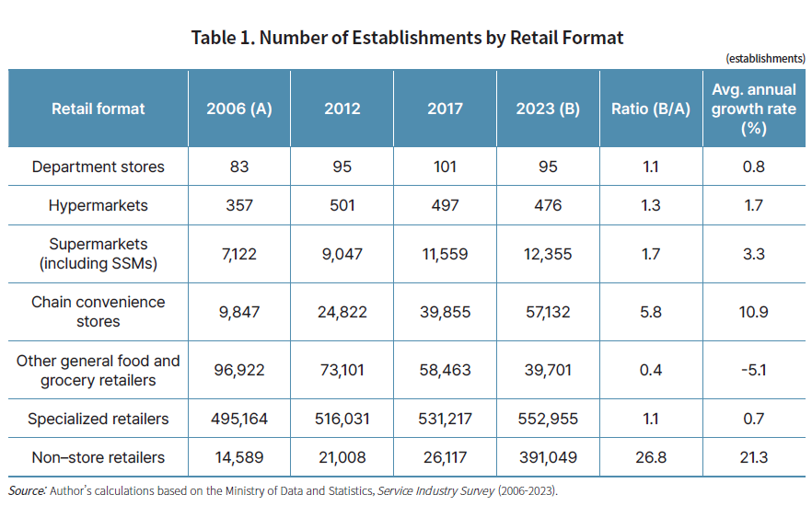Image resolution: width=812 pixels, height=506 pixels.
Task: Click other grocery retailers 2023 value 39,701
Action: coord(548,370)
